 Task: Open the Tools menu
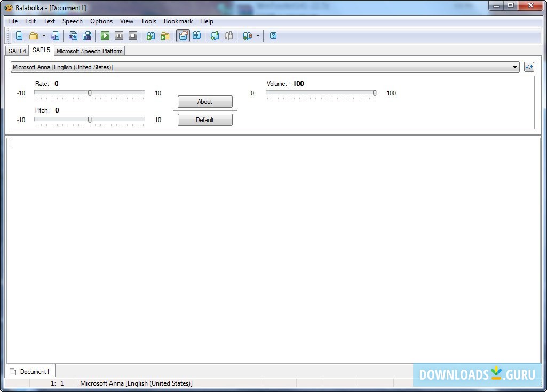click(148, 21)
